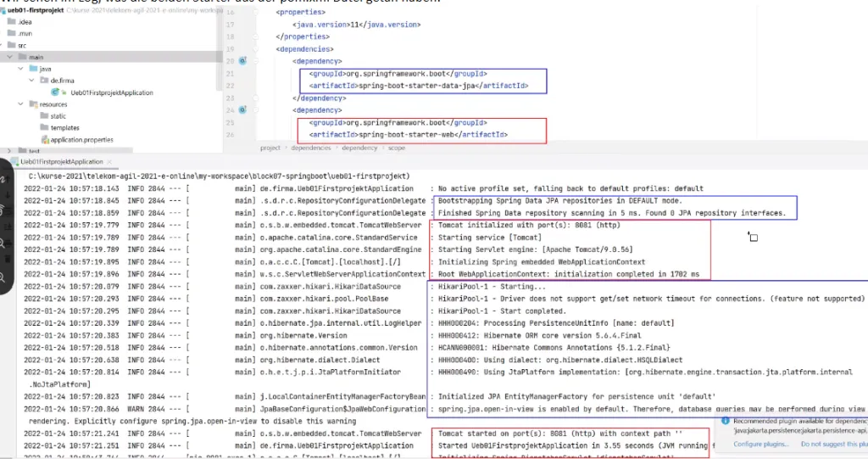Click the blue java source folder icon
The height and width of the screenshot is (459, 868).
point(33,69)
